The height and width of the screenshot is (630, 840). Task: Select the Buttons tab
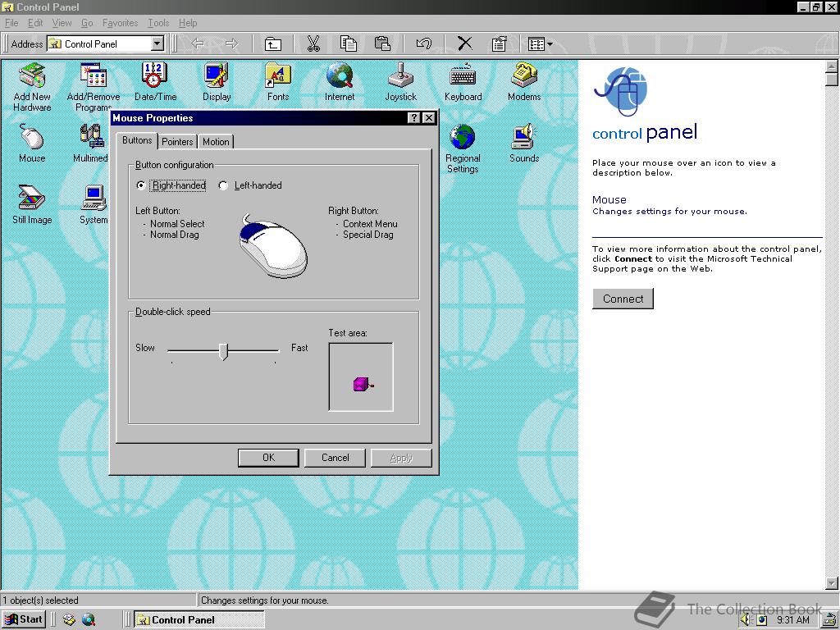(x=137, y=140)
